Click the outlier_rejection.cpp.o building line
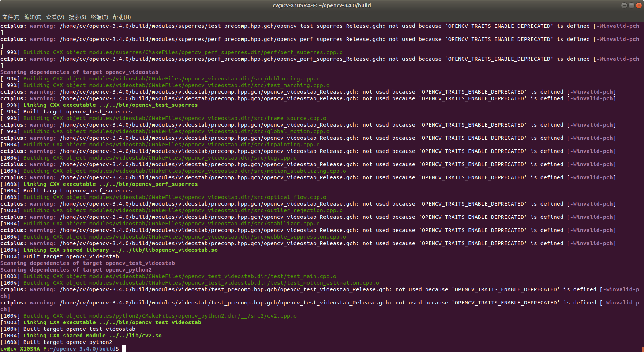The image size is (644, 352). point(172,210)
